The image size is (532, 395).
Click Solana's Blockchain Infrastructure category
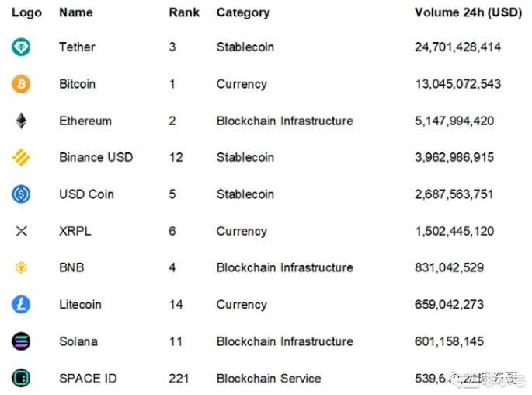click(x=284, y=341)
